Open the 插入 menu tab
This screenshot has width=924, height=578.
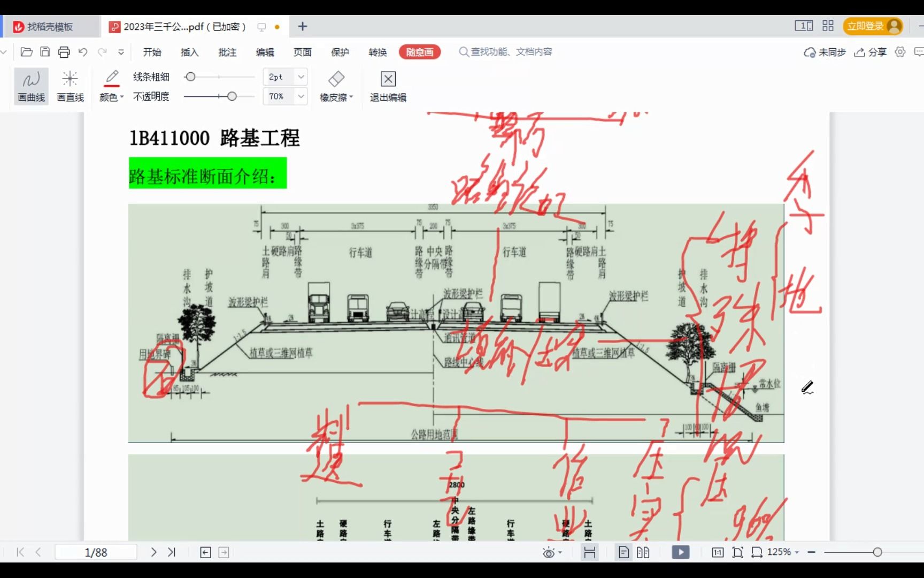[x=190, y=52]
